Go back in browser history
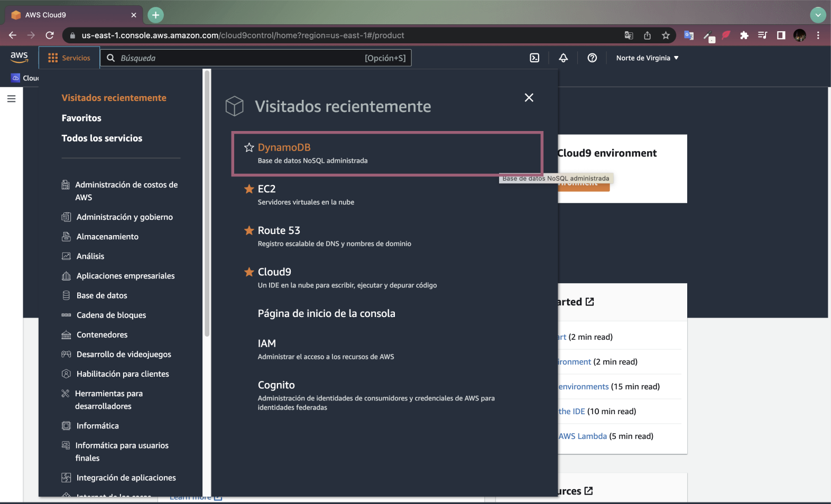Screen dimensions: 831x504 click(x=13, y=35)
